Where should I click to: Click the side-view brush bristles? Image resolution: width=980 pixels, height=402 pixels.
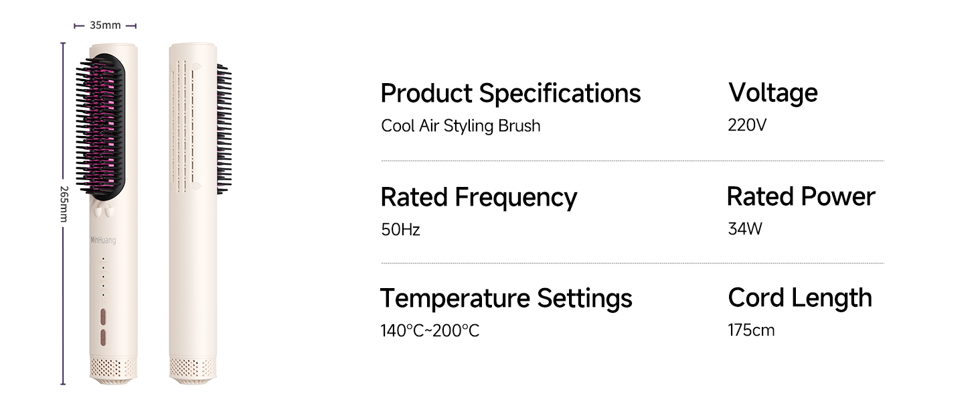tap(224, 129)
